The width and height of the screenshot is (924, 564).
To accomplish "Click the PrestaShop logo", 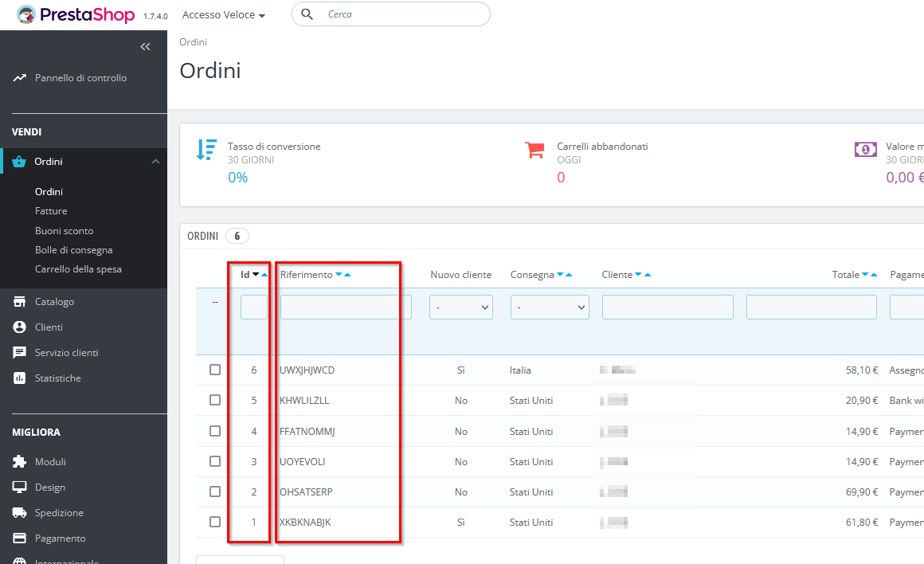I will click(x=76, y=14).
